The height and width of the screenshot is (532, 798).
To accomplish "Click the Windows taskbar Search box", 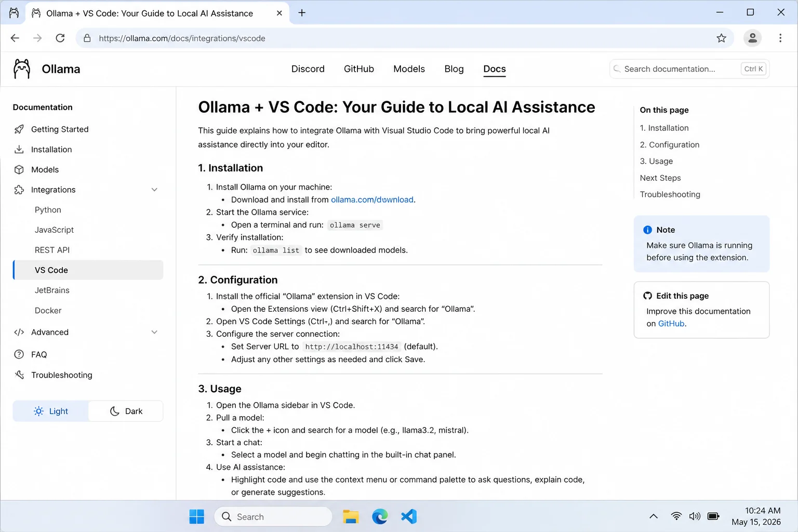I will [273, 516].
